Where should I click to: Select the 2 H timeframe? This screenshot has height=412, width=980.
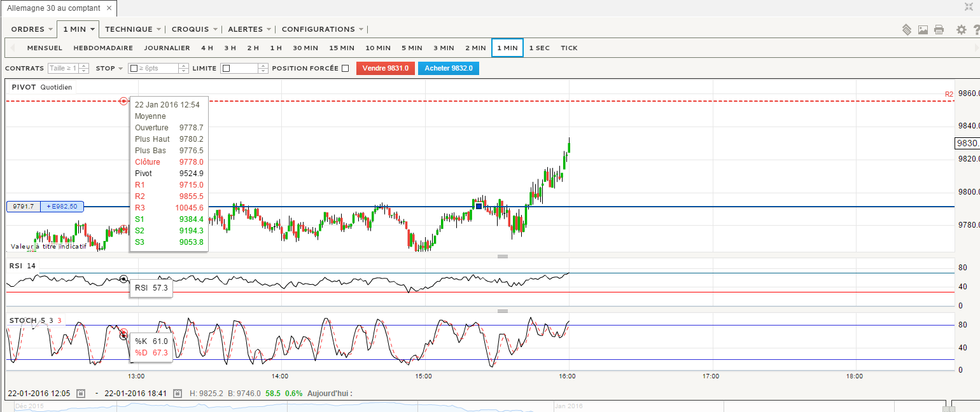[x=253, y=48]
